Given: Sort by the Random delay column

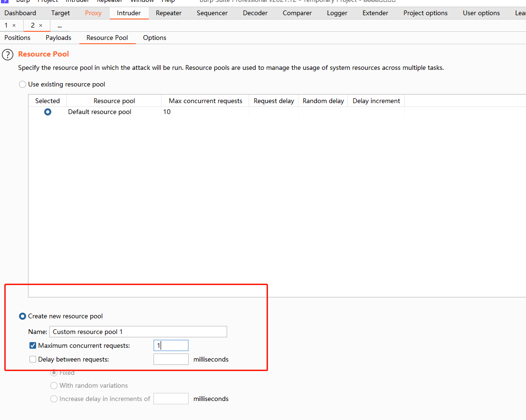Looking at the screenshot, I should [323, 101].
